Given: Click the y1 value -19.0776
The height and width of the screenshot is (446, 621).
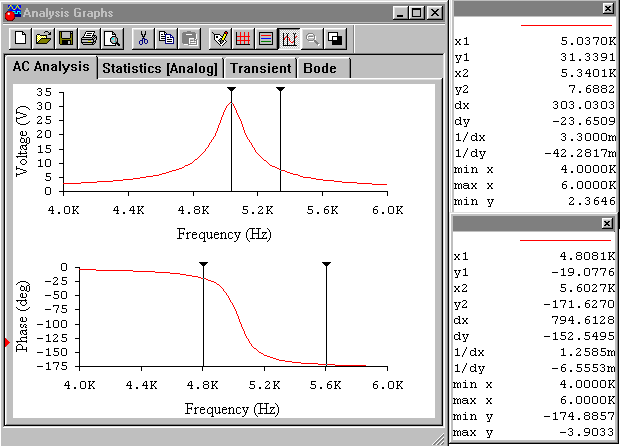Looking at the screenshot, I should tap(583, 273).
